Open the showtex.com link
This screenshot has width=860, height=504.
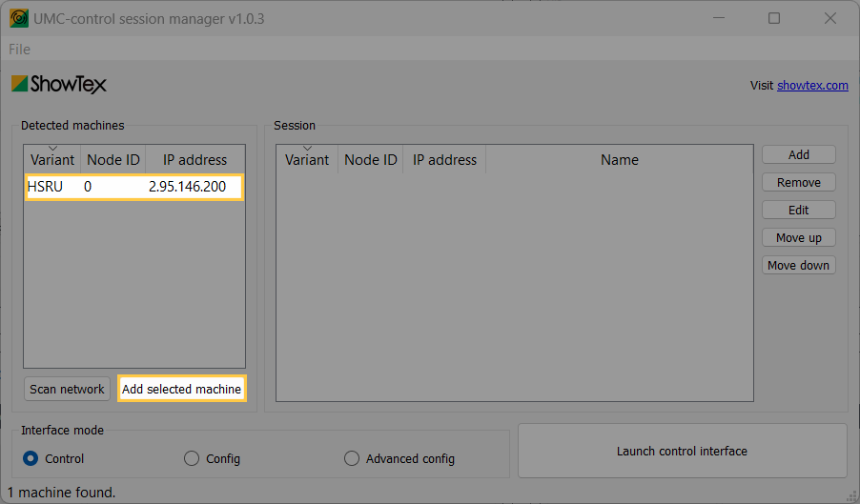812,86
